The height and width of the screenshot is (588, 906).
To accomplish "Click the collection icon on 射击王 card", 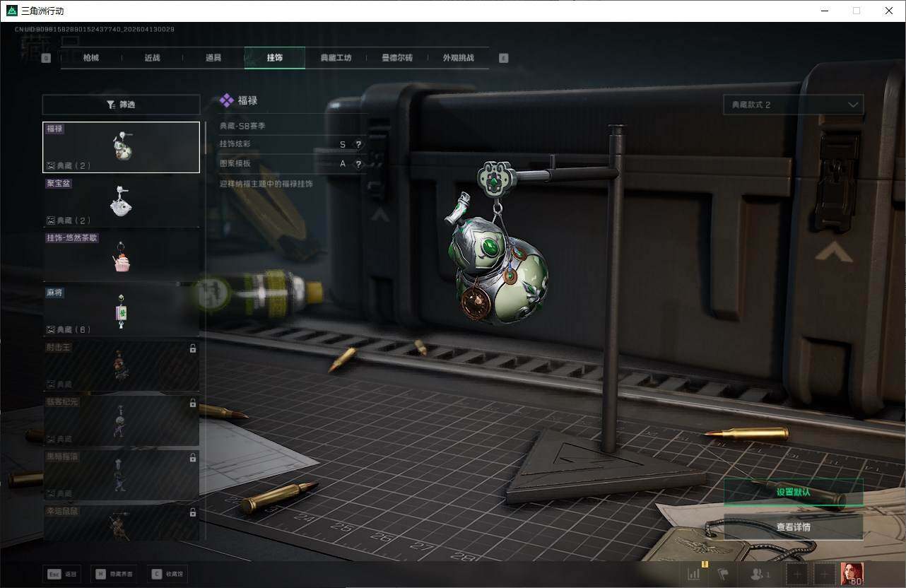I will (x=51, y=384).
